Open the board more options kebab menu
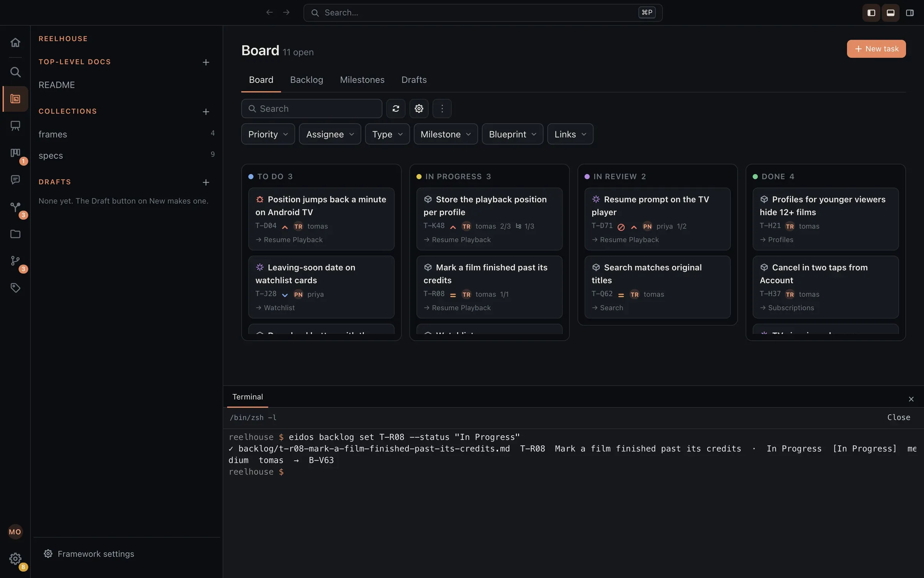The image size is (924, 578). point(442,109)
